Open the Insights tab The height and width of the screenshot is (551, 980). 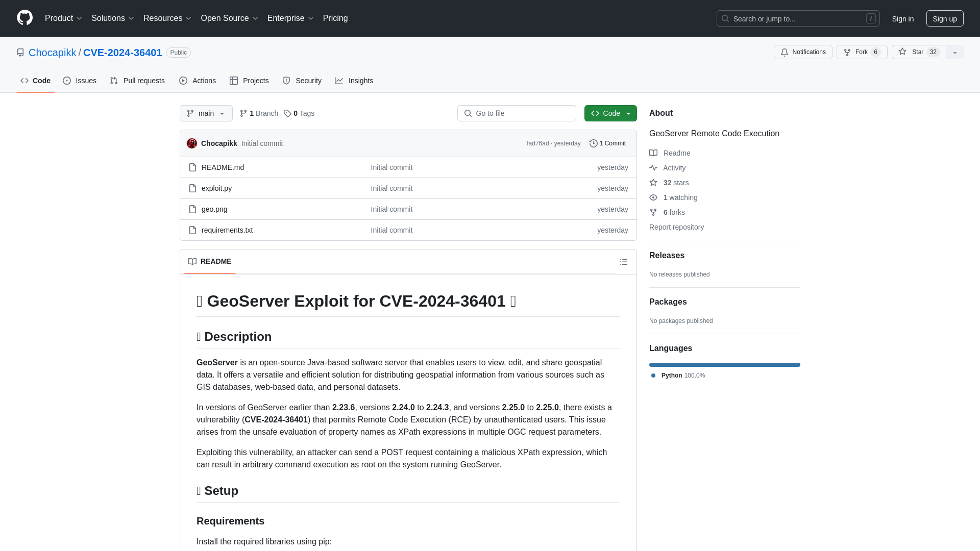[x=354, y=81]
